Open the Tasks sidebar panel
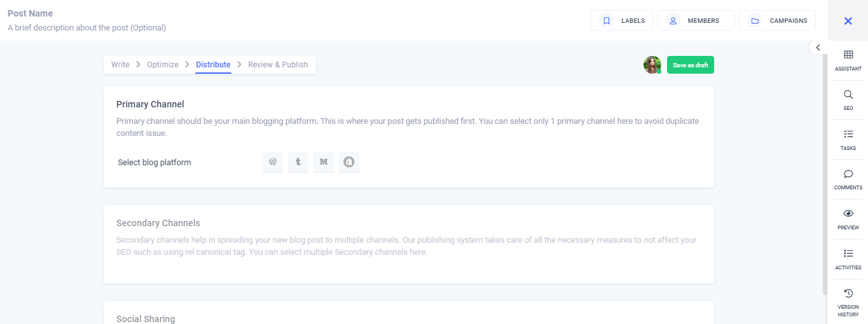Image resolution: width=868 pixels, height=324 pixels. pos(848,140)
